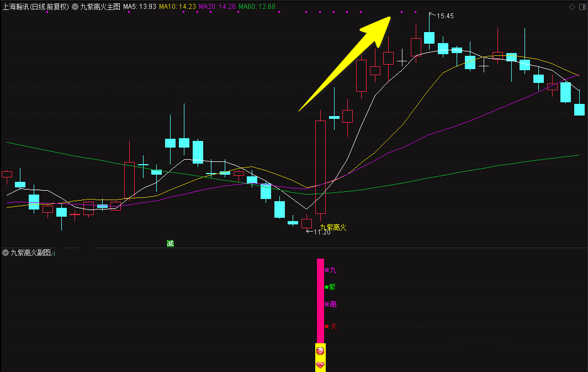Open the 九紫离火主图 indicator dropdown arrow
Viewport: 588px width, 372px height.
click(x=75, y=7)
